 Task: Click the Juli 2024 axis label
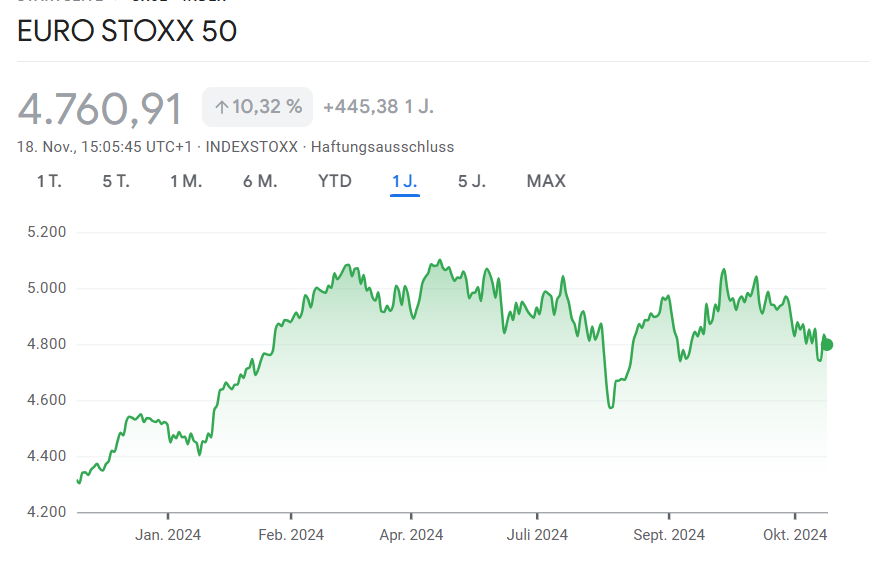coord(537,535)
